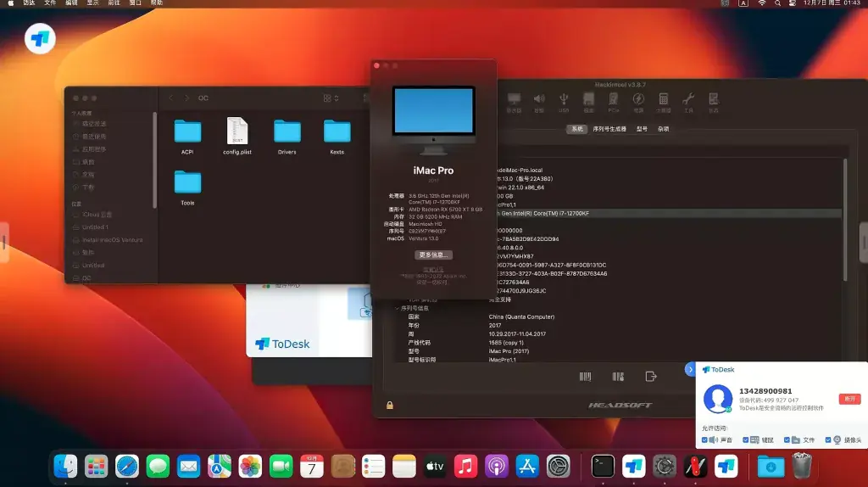This screenshot has width=868, height=487.
Task: Click the barcode icon at Hackintool bottom
Action: click(585, 377)
